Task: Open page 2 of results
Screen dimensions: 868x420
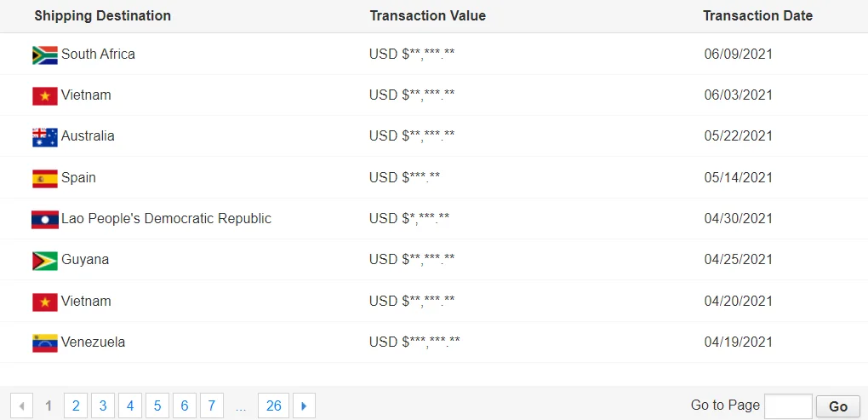Action: [x=76, y=406]
